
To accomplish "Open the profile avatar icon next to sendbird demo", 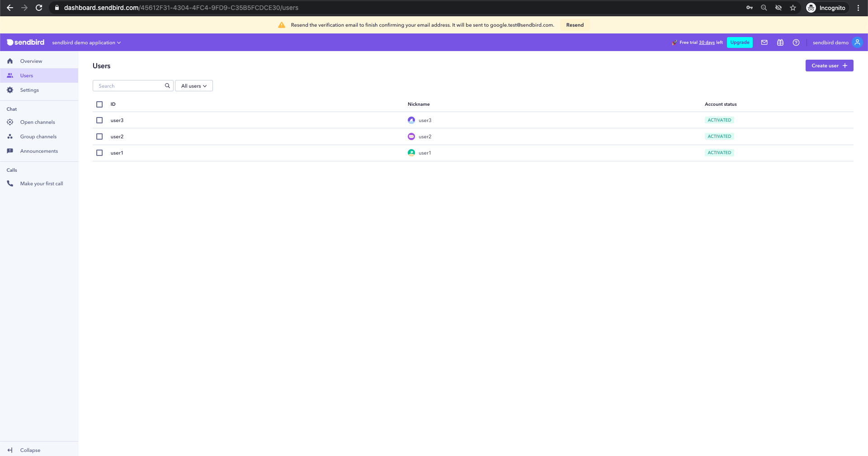I will [x=857, y=42].
